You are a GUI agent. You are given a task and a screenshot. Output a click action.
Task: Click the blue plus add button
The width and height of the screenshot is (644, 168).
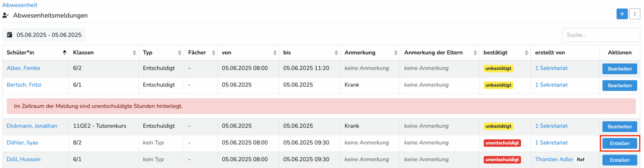coord(622,14)
